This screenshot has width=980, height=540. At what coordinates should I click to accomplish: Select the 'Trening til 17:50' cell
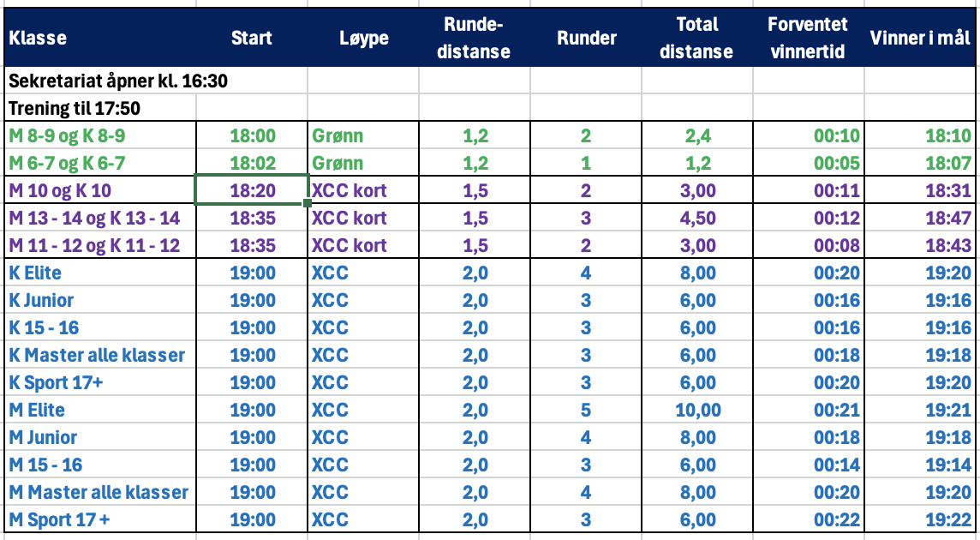75,109
